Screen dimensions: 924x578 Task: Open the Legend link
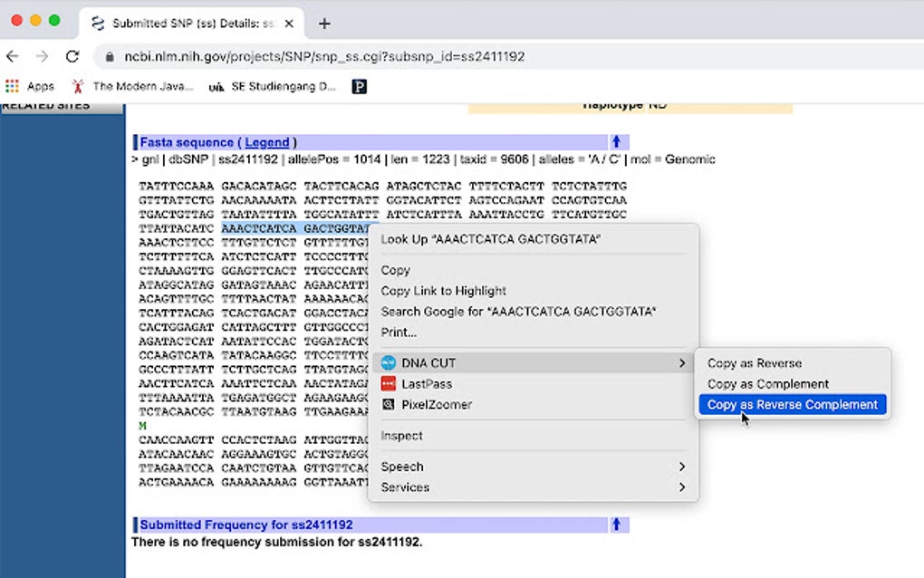click(266, 142)
